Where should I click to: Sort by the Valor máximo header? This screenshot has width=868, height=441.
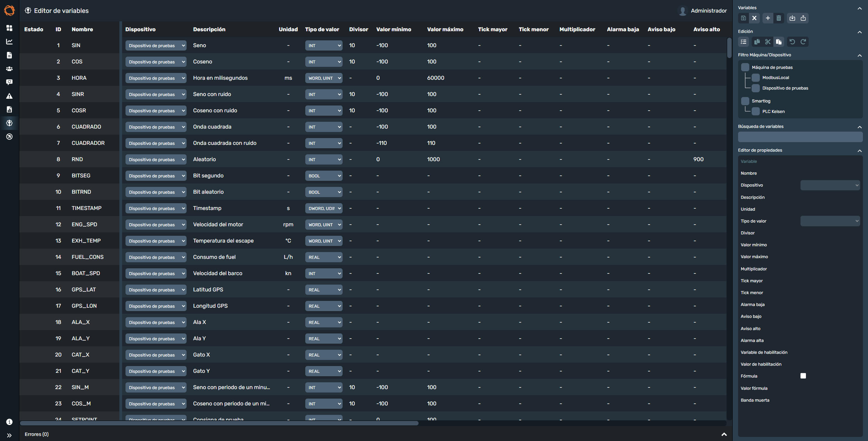pos(445,29)
